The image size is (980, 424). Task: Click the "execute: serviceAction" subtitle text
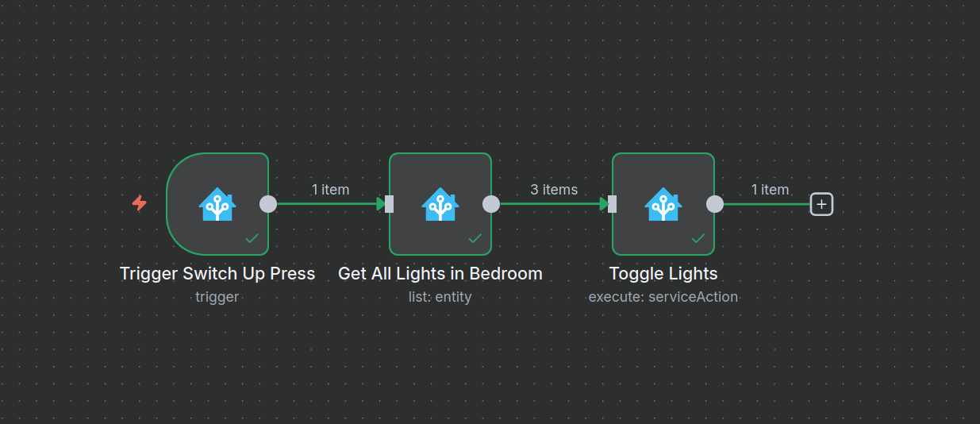click(x=663, y=297)
